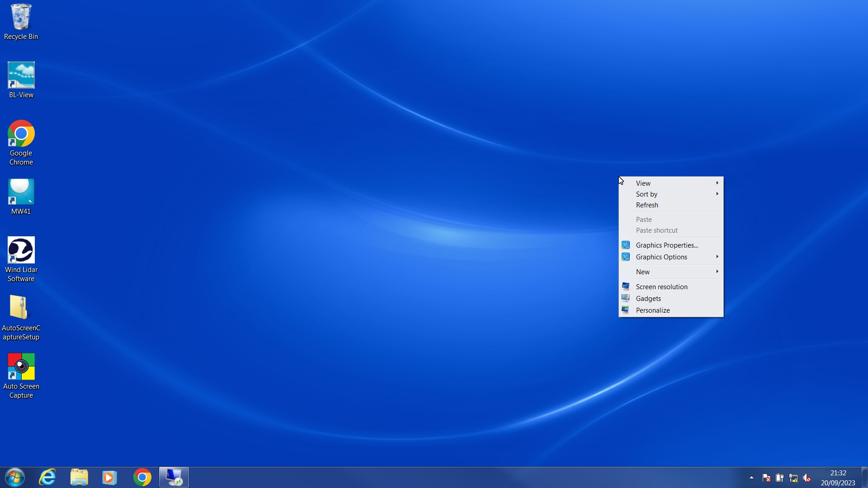Select Personalize in the context menu
The height and width of the screenshot is (488, 868).
[x=653, y=310]
